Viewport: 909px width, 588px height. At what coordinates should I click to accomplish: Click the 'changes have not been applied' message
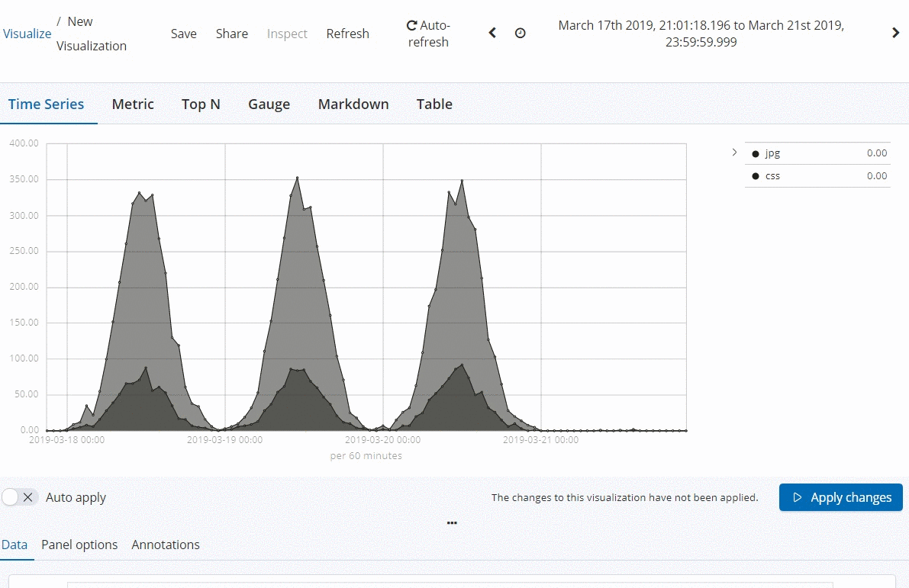tap(625, 498)
